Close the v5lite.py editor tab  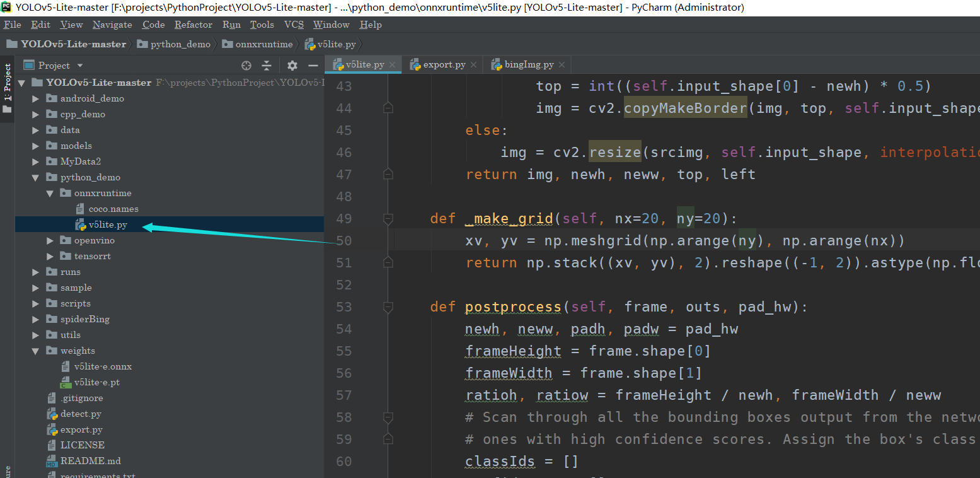point(393,65)
